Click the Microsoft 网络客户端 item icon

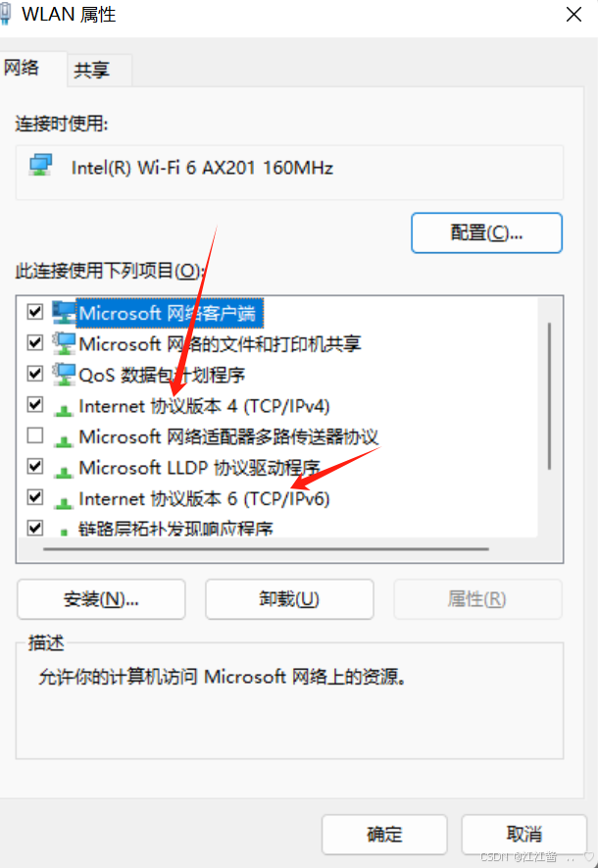(x=64, y=313)
